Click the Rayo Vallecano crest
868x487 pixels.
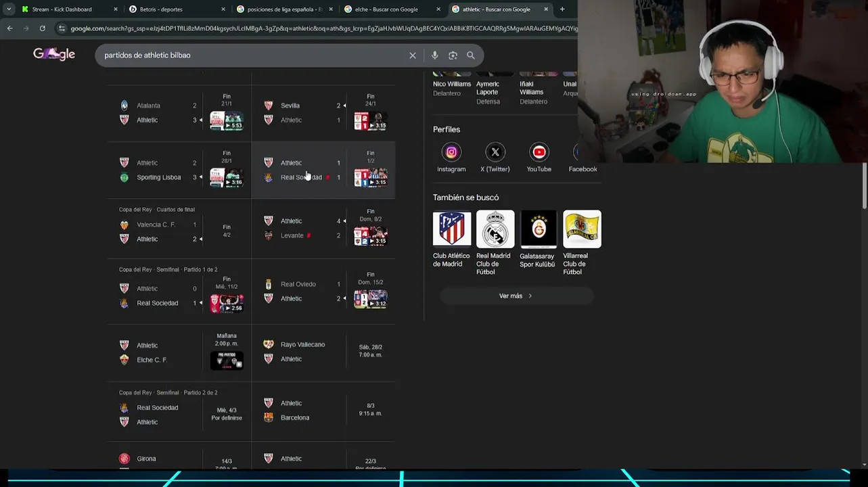269,344
